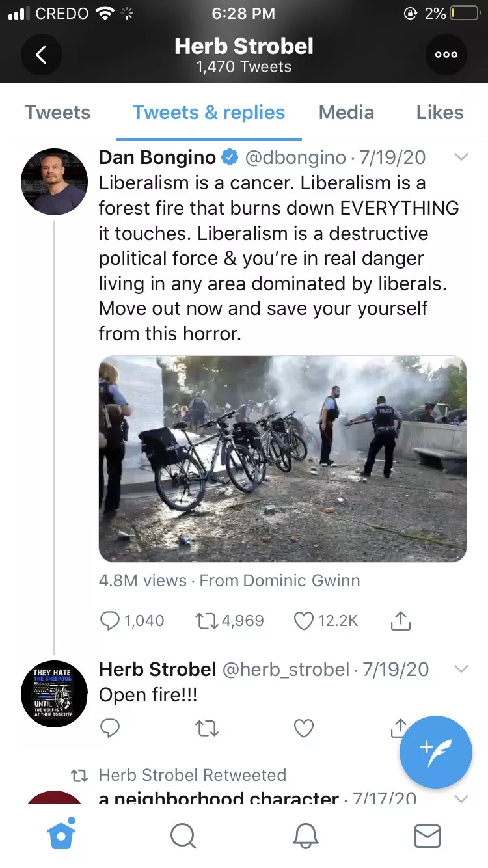
Task: Tap the back arrow button
Action: click(41, 55)
